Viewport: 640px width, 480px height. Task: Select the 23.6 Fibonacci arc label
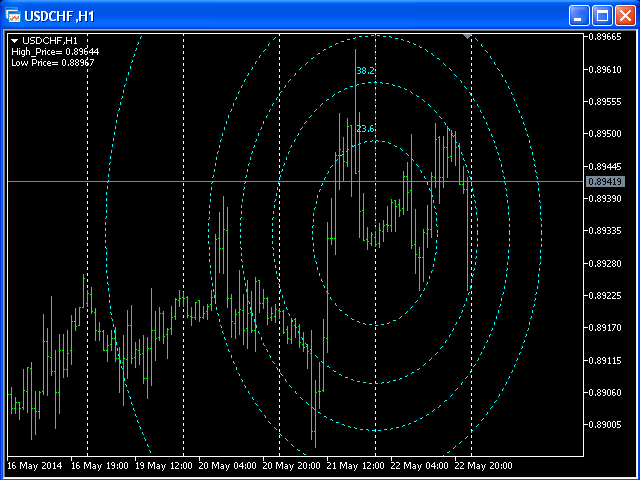tap(365, 129)
